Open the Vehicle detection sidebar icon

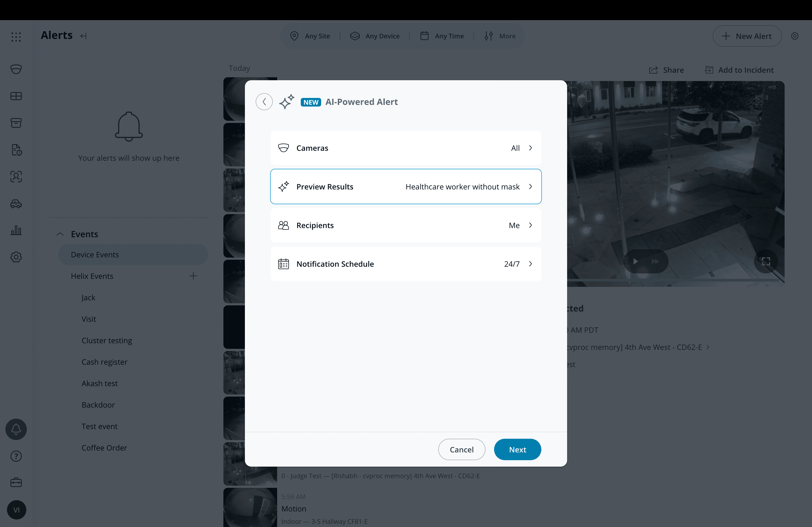coord(16,204)
